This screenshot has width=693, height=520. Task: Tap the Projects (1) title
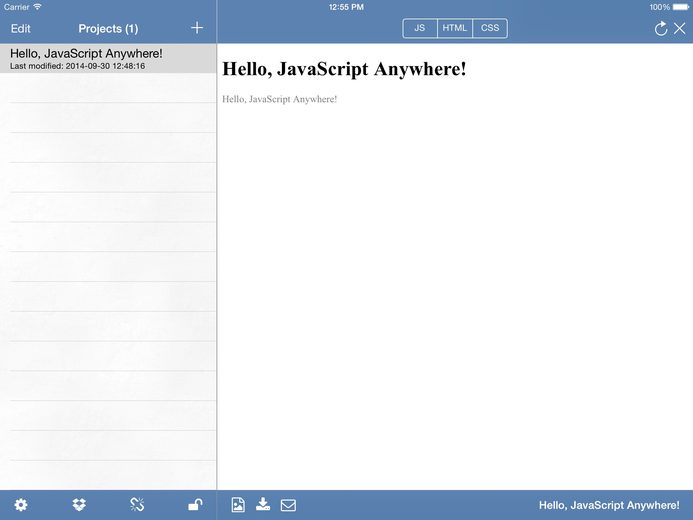pos(108,29)
